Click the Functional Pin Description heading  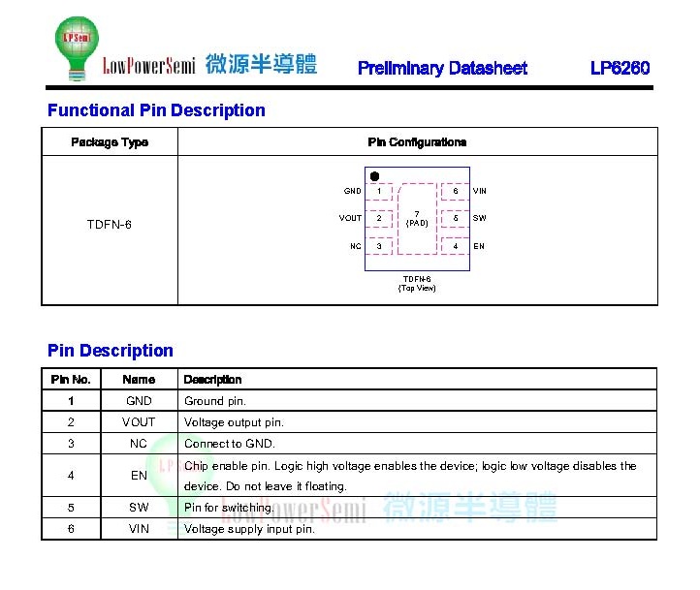click(156, 110)
